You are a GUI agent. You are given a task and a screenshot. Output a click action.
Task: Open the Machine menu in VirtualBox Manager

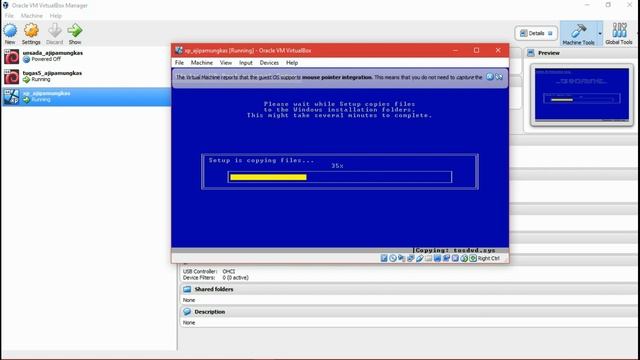click(32, 16)
